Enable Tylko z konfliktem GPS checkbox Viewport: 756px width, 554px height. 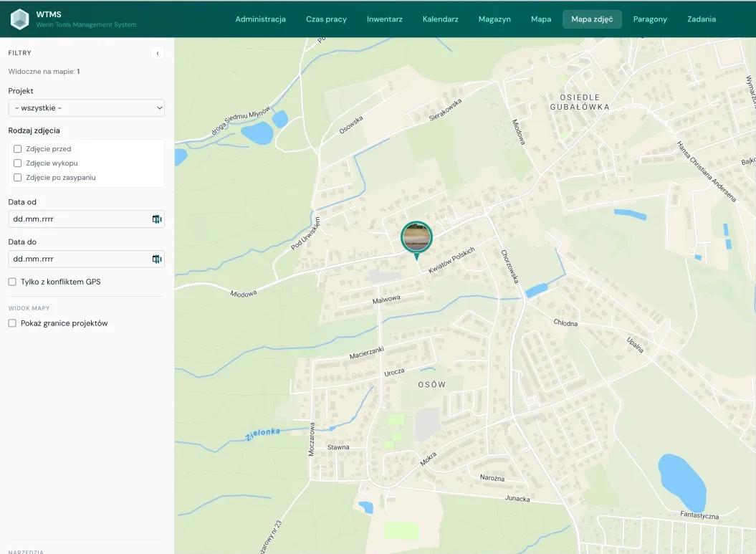(12, 282)
